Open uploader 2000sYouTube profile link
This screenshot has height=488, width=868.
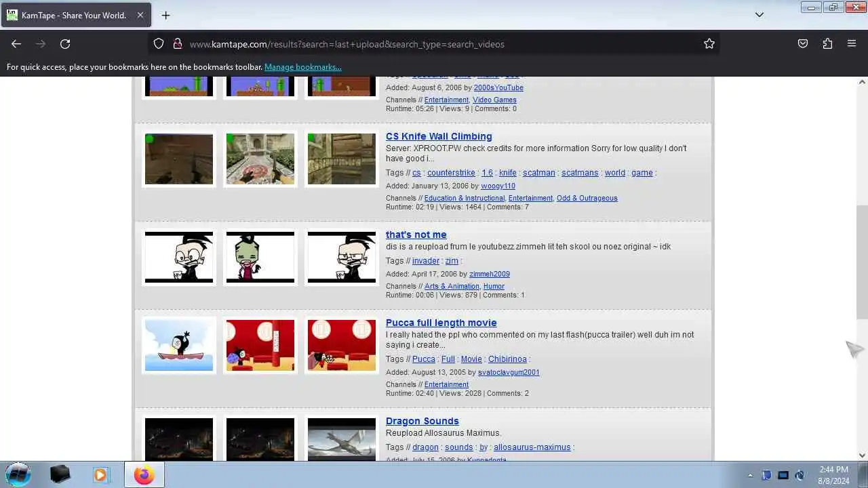pos(498,88)
